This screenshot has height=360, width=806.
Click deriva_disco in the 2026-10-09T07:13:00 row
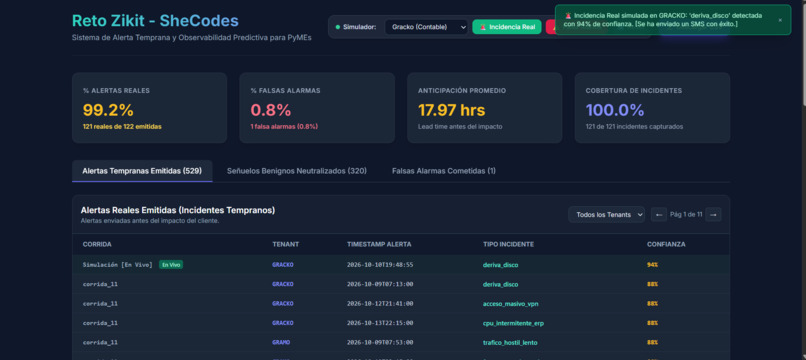[x=500, y=284]
